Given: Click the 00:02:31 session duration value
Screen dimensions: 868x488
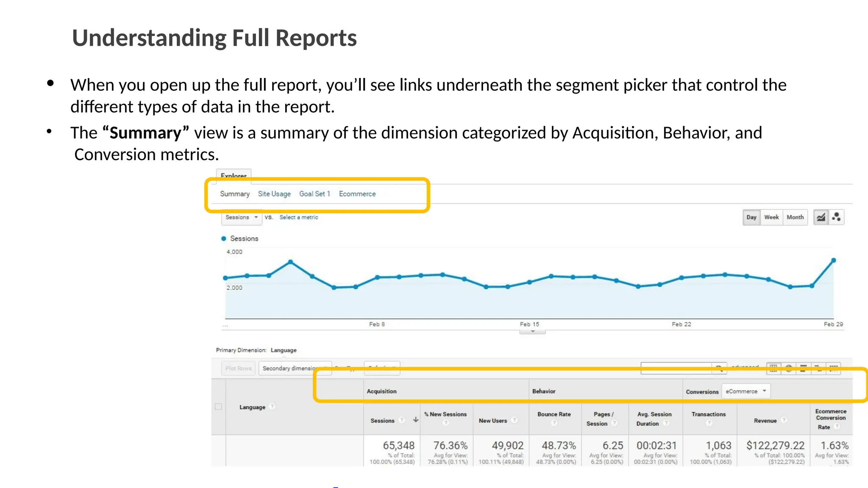Looking at the screenshot, I should tap(657, 445).
